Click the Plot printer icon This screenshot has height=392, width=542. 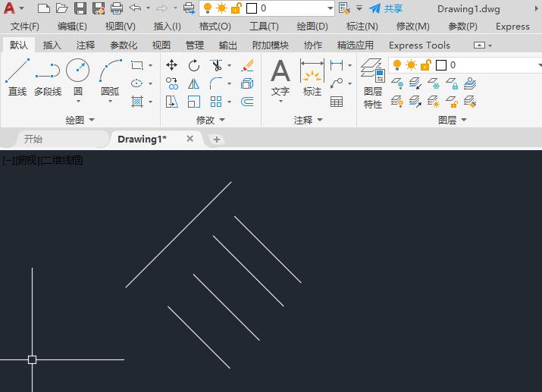point(117,8)
